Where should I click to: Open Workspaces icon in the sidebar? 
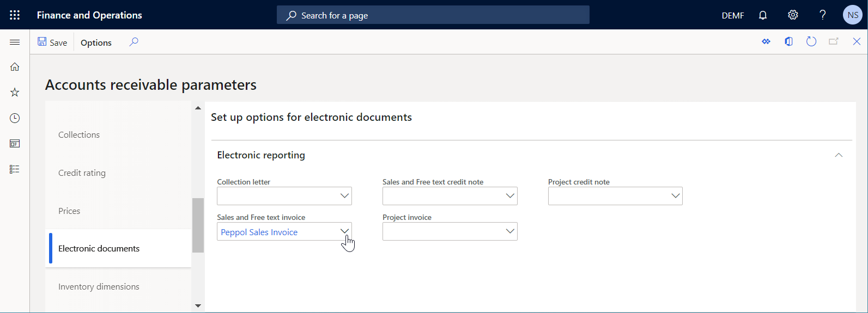coord(15,144)
